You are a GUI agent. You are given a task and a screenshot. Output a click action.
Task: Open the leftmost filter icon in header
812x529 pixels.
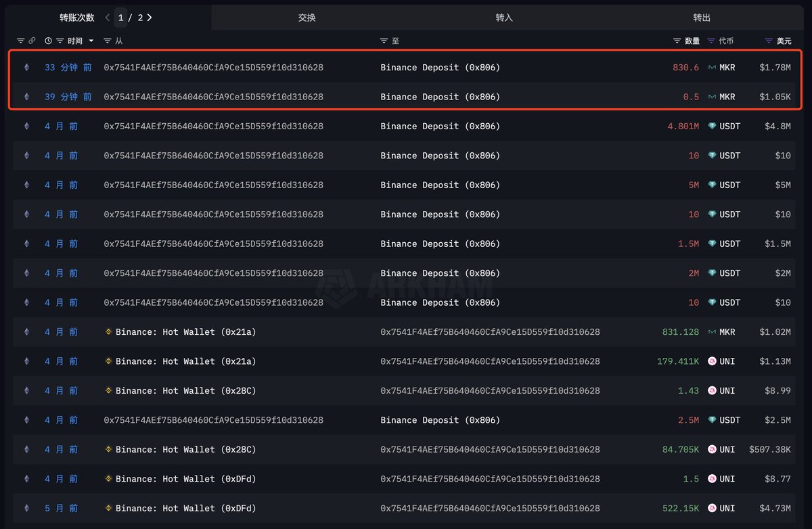coord(20,41)
